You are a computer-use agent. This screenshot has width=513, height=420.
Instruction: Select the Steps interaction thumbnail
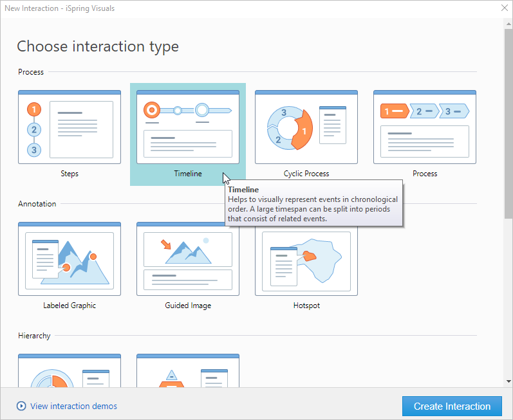[70, 127]
